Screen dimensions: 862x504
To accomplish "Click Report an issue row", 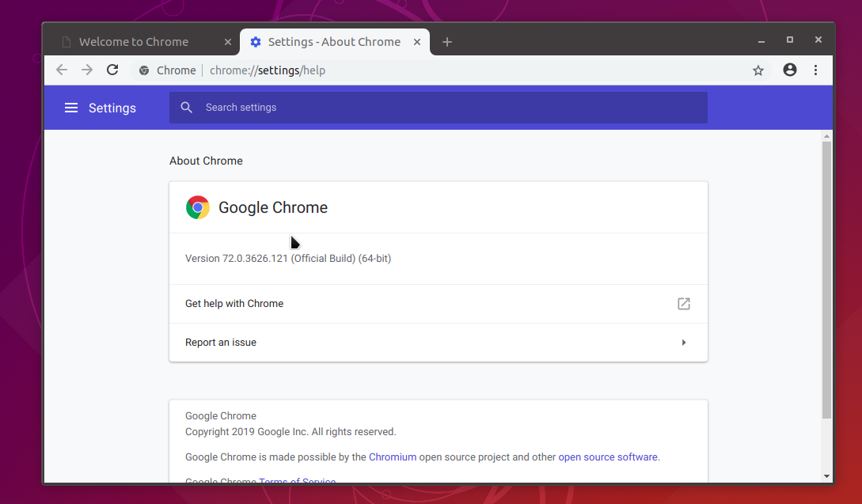I will coord(439,343).
